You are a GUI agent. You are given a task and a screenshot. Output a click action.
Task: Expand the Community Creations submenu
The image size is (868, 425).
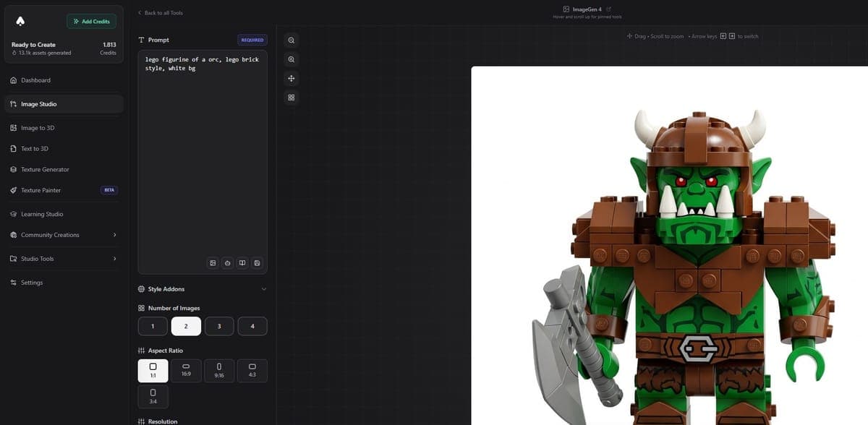pyautogui.click(x=64, y=235)
